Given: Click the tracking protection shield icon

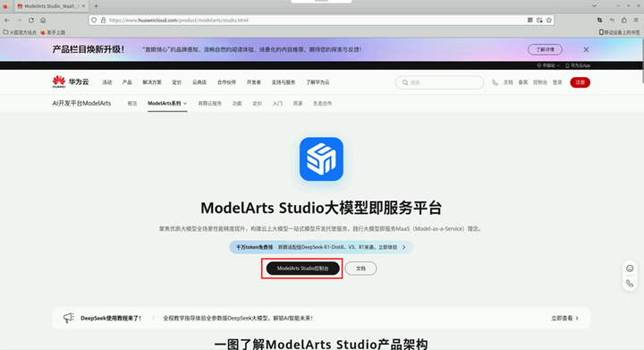Looking at the screenshot, I should tap(94, 20).
